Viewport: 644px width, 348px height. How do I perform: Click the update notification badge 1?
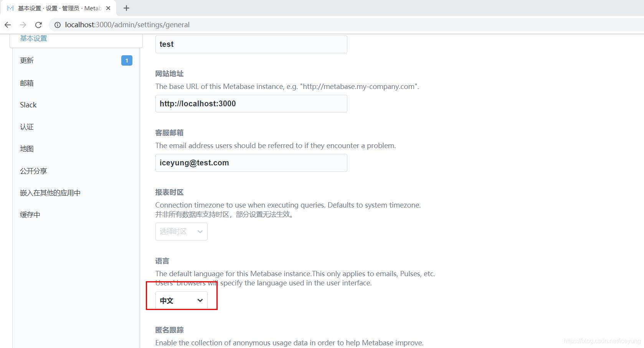tap(127, 61)
